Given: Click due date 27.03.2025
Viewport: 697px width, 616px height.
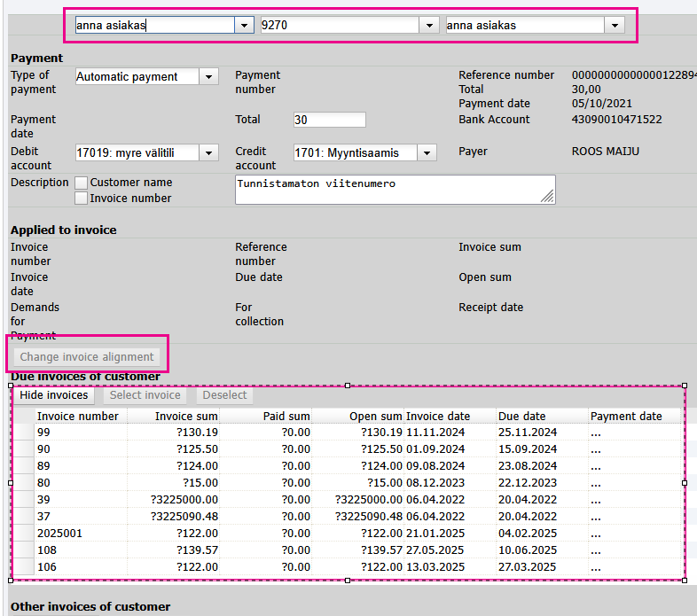Looking at the screenshot, I should coord(528,567).
